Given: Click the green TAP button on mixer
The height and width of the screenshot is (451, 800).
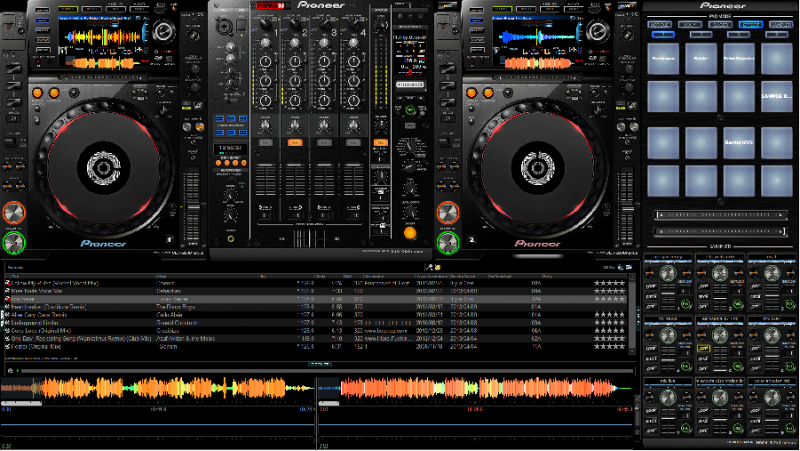Looking at the screenshot, I should point(410,110).
